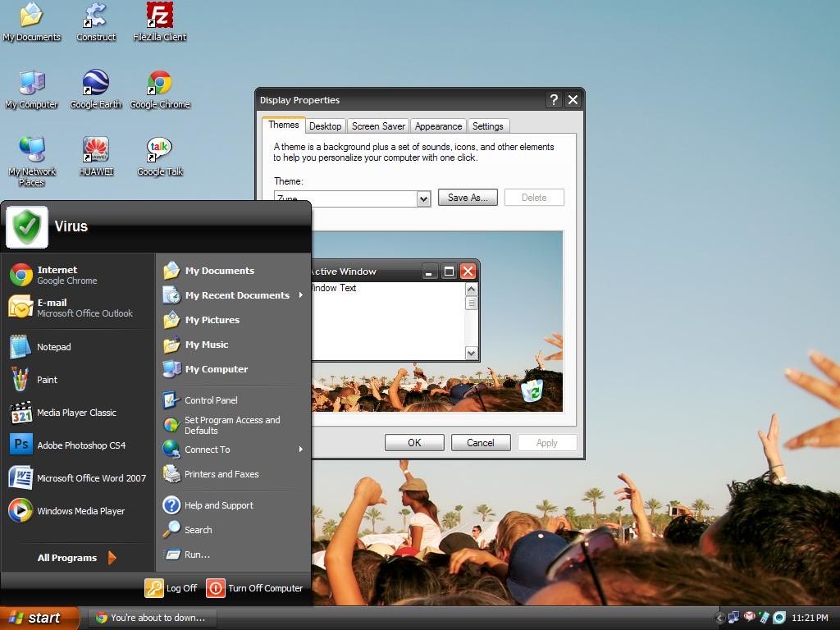Launch Paint from the Start menu
Screen dimensions: 840x630
47,379
